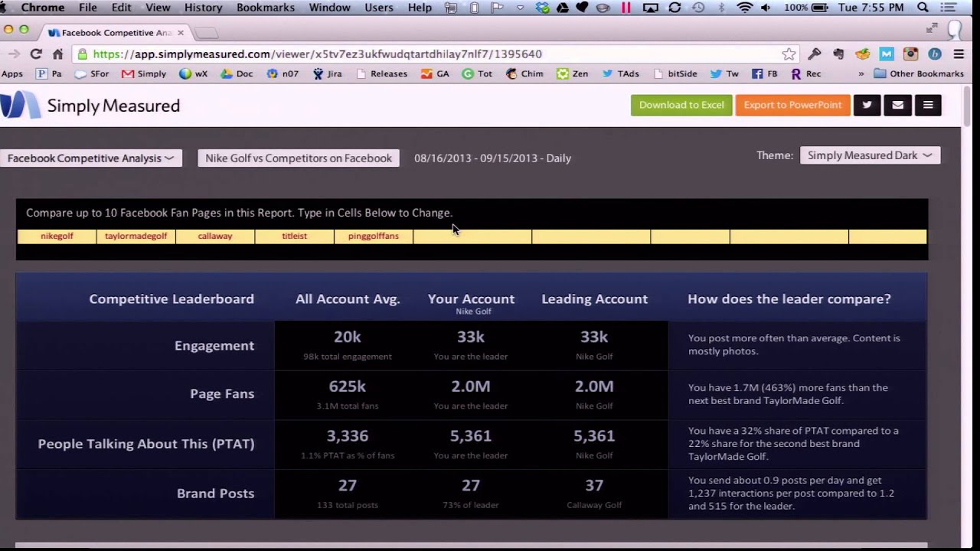Open the Other Bookmarks folder

918,74
